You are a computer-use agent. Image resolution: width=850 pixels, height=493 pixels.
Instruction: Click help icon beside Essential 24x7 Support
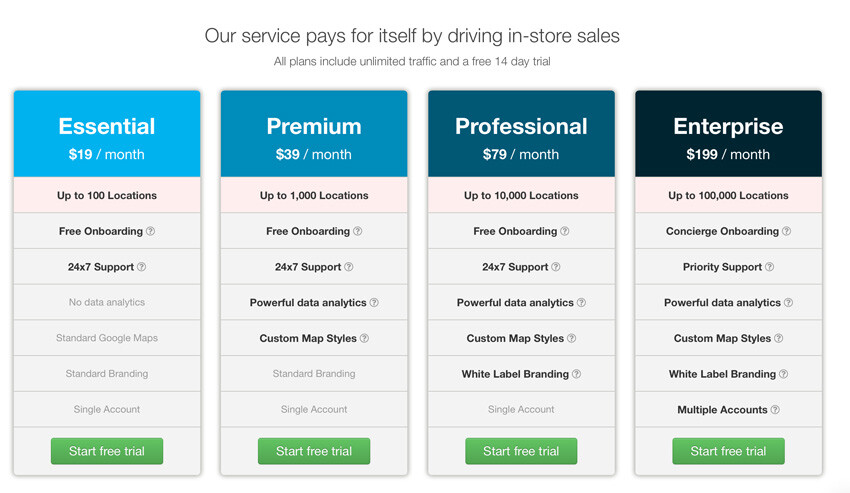(142, 267)
